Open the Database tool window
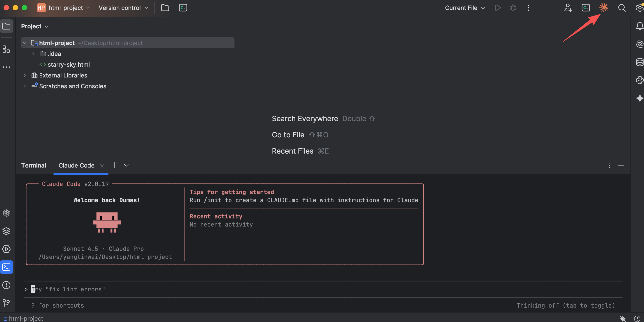 tap(639, 62)
